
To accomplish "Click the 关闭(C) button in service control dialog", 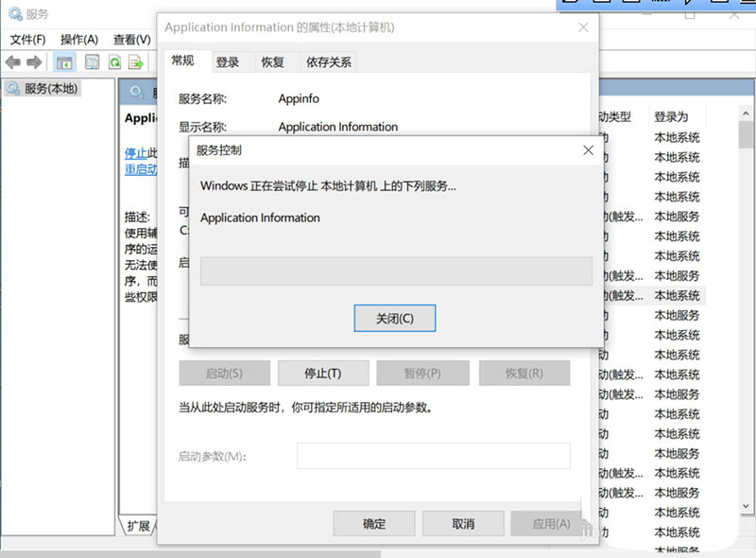I will pyautogui.click(x=395, y=318).
